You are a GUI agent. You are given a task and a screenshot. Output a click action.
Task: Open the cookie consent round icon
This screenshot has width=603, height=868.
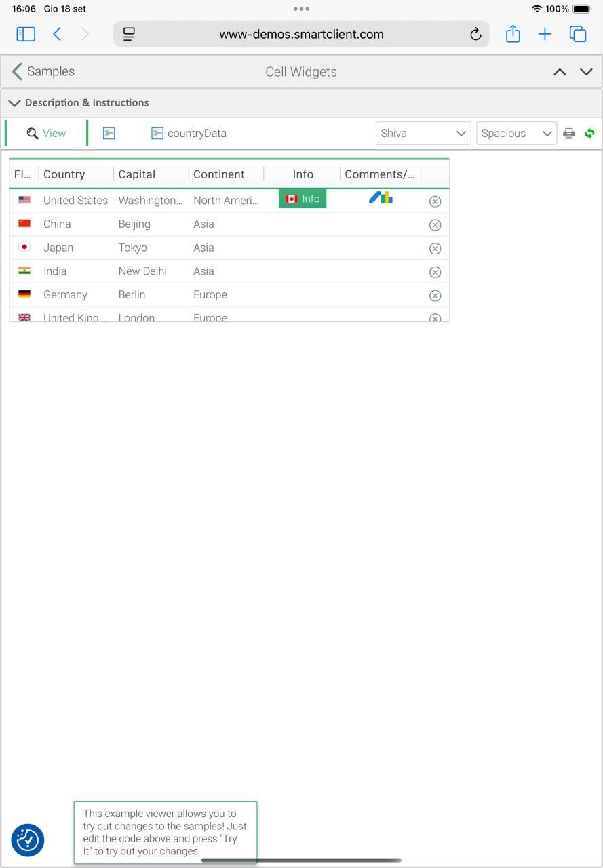coord(28,840)
